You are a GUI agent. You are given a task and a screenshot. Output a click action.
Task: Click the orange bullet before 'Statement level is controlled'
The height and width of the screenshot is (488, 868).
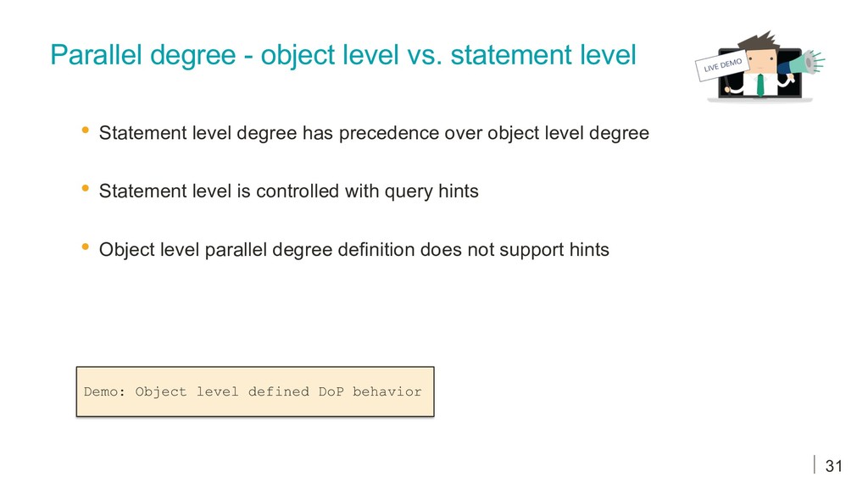86,189
